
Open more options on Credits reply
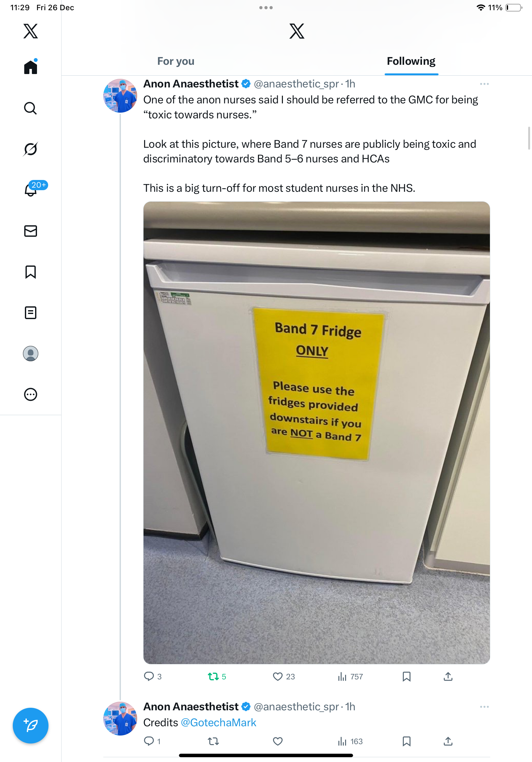484,707
